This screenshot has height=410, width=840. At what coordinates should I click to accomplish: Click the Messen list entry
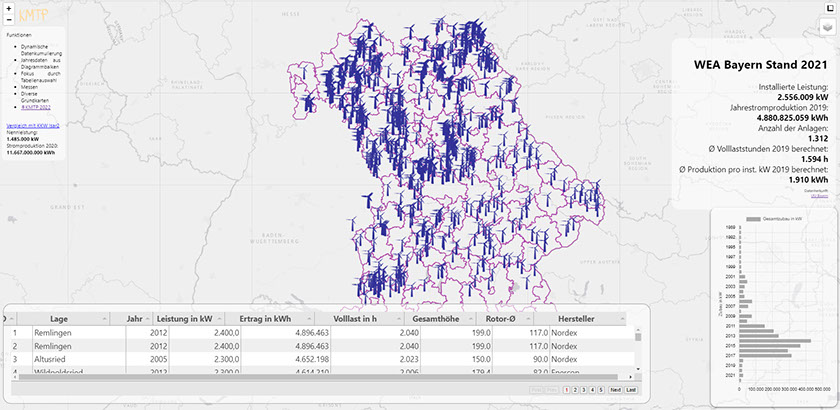(29, 86)
